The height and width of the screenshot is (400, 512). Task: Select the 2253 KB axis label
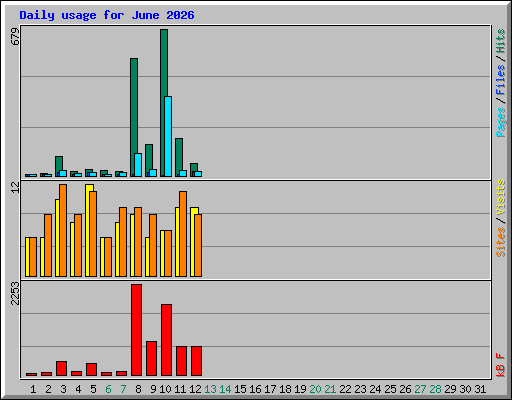(x=15, y=294)
